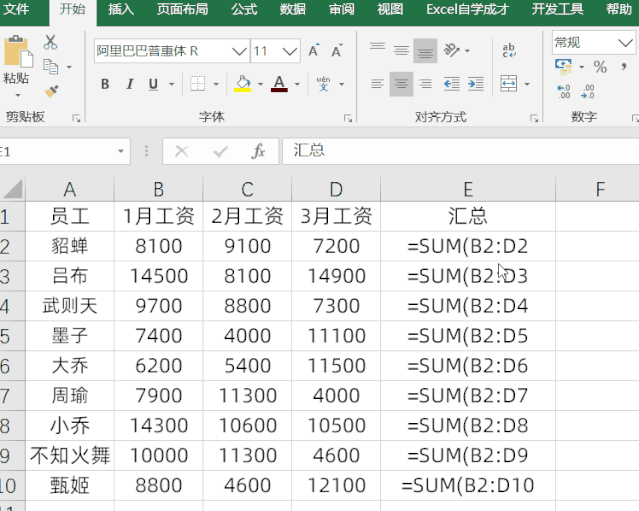
Task: Click the Format Painter brush icon
Action: coord(51,91)
